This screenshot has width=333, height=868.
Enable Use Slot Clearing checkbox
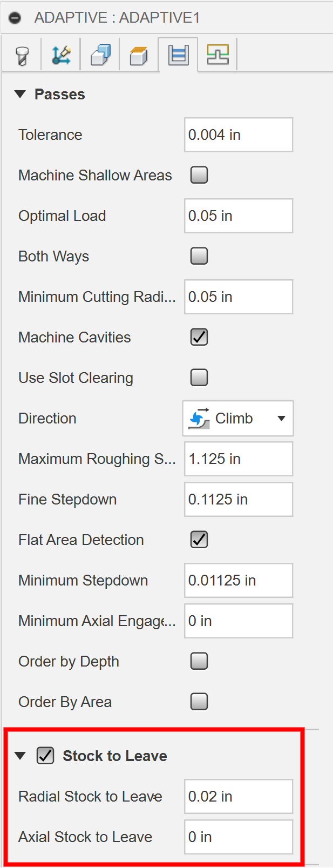coord(199,378)
